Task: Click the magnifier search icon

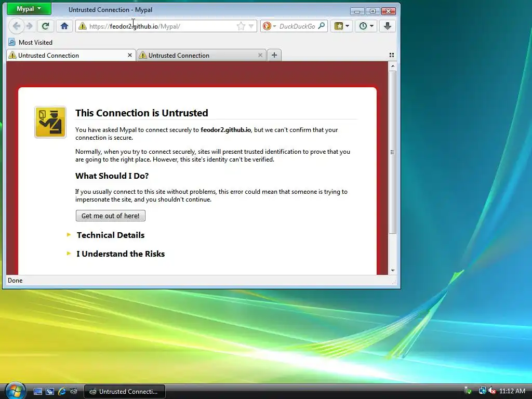Action: (321, 26)
